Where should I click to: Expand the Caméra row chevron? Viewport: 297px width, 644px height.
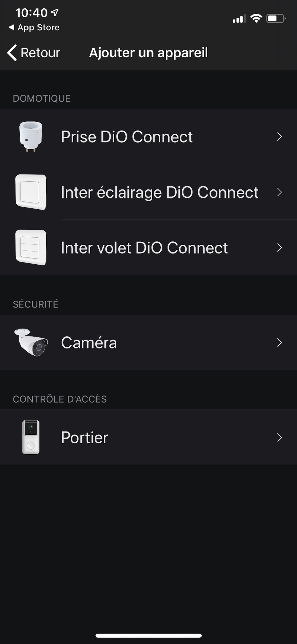point(279,343)
